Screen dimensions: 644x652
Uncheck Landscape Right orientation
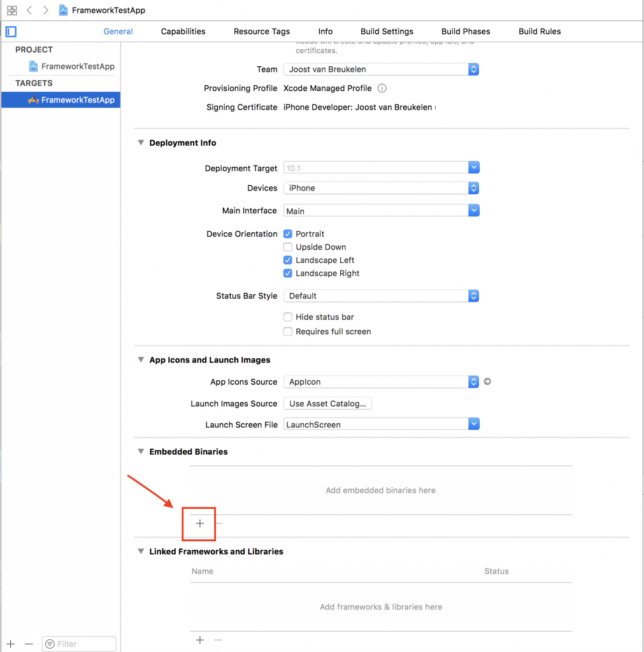click(287, 273)
